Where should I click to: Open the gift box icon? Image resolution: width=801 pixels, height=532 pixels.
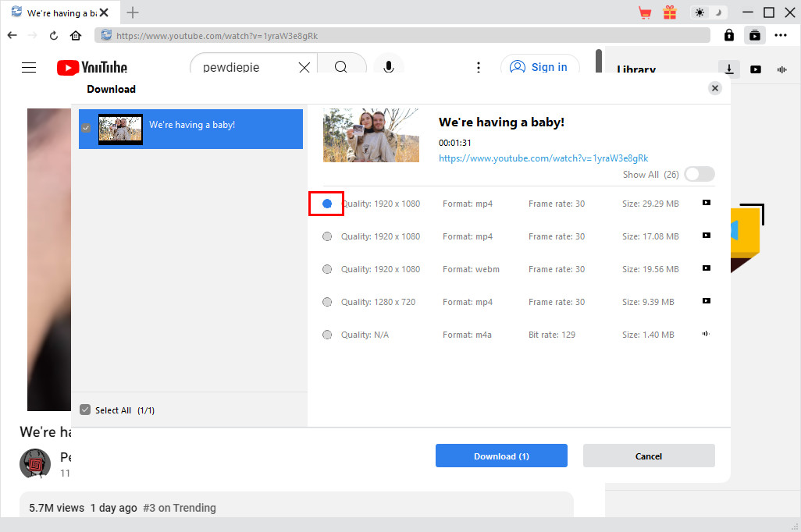pyautogui.click(x=670, y=12)
